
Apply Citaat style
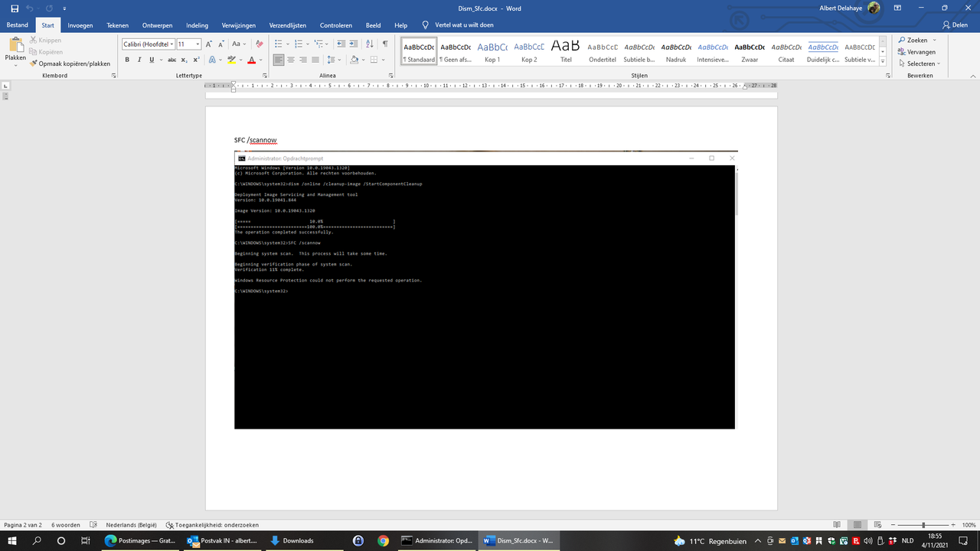pyautogui.click(x=786, y=51)
